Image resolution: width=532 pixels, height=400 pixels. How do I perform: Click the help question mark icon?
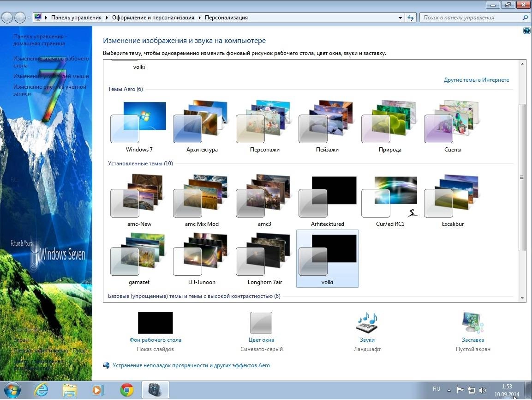526,31
